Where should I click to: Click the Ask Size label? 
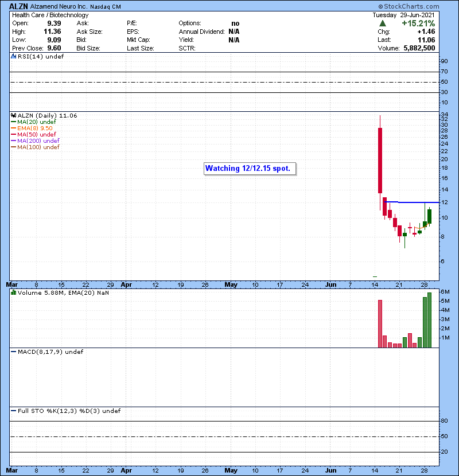click(x=90, y=32)
